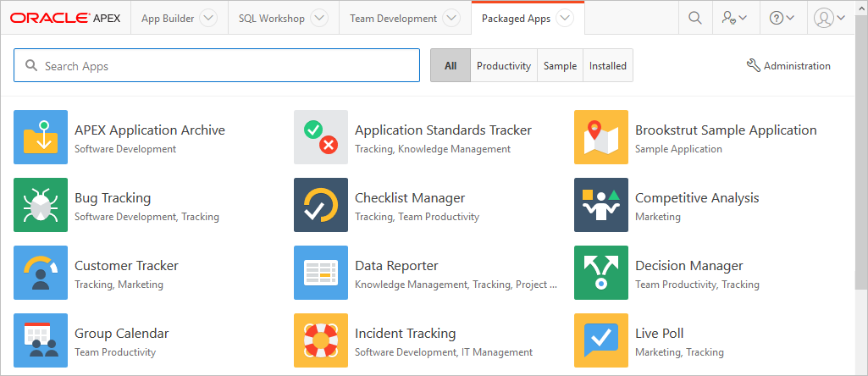
Task: Open the Customer Tracker icon
Action: pyautogui.click(x=41, y=273)
